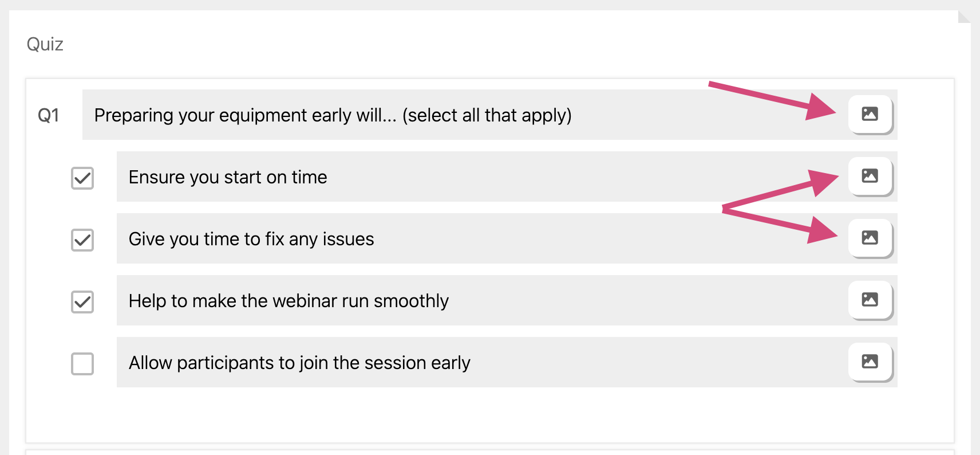Viewport: 980px width, 455px height.
Task: Deselect "Help to make the webinar run smoothly" checkbox
Action: pos(82,302)
